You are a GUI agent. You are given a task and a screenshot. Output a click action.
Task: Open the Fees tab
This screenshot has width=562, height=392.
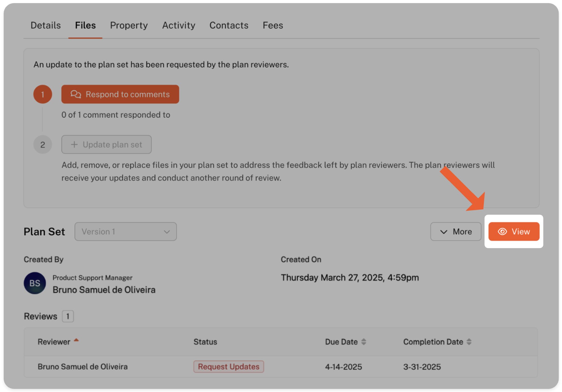coord(273,25)
